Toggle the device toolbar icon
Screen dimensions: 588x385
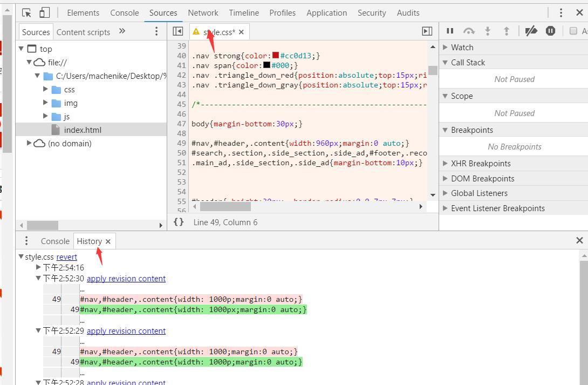(x=45, y=12)
